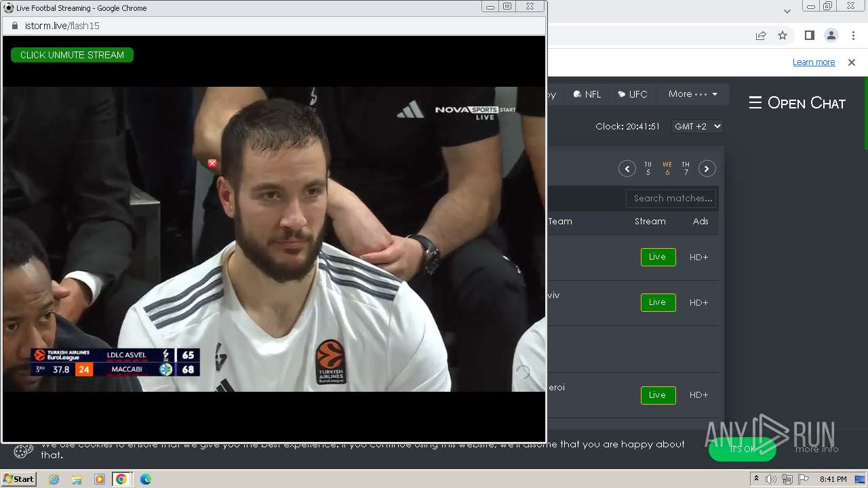Go to next day arrow

click(707, 169)
